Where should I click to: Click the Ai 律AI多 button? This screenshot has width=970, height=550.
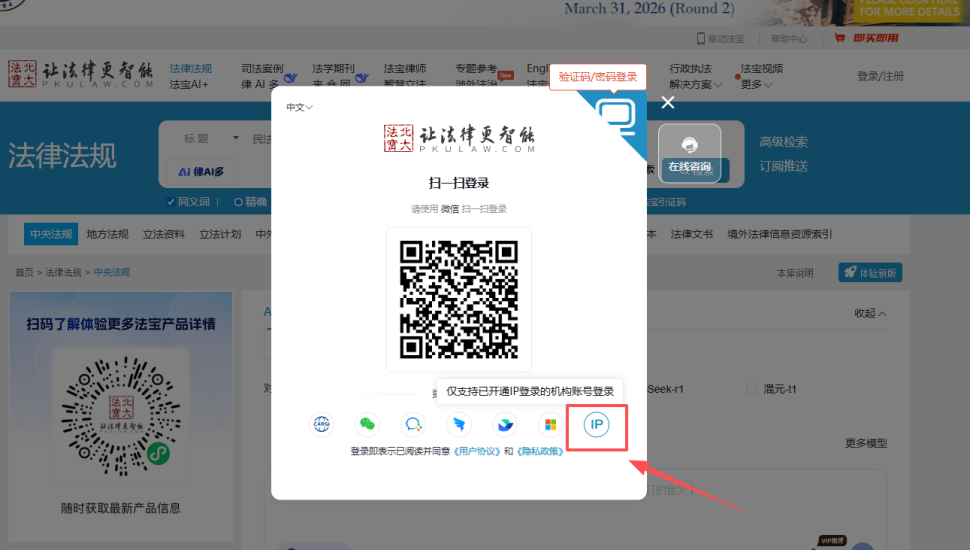[x=201, y=171]
